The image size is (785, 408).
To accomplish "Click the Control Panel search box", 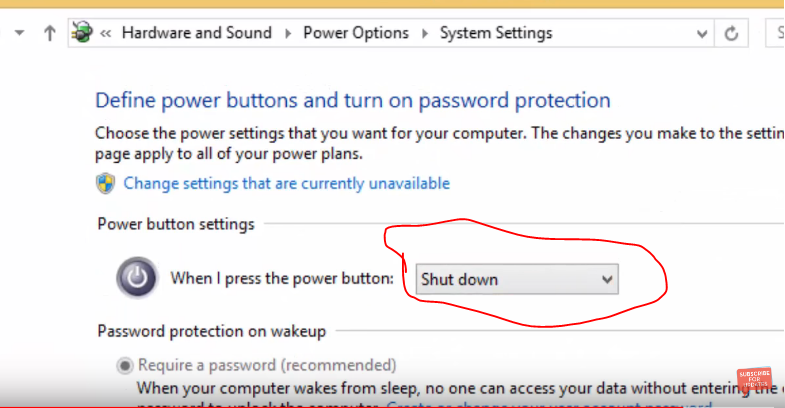I will click(x=776, y=33).
